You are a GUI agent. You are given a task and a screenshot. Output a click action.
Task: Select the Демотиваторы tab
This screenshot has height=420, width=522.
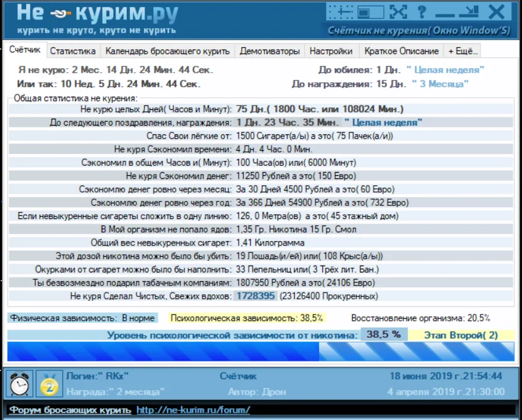click(269, 51)
